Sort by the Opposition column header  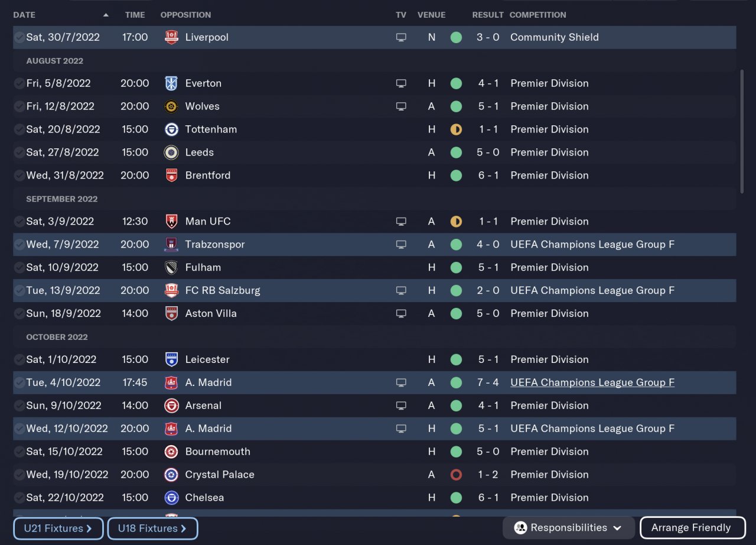185,15
